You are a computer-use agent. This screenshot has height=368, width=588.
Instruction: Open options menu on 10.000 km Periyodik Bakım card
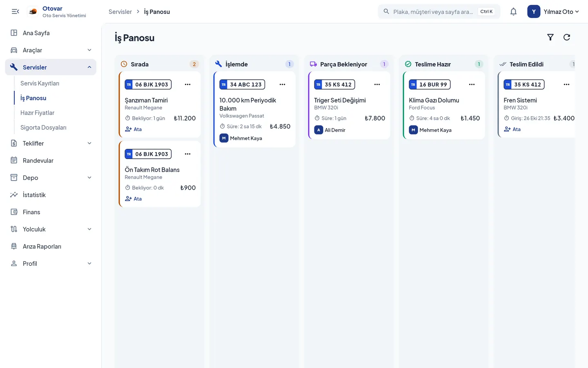(282, 84)
